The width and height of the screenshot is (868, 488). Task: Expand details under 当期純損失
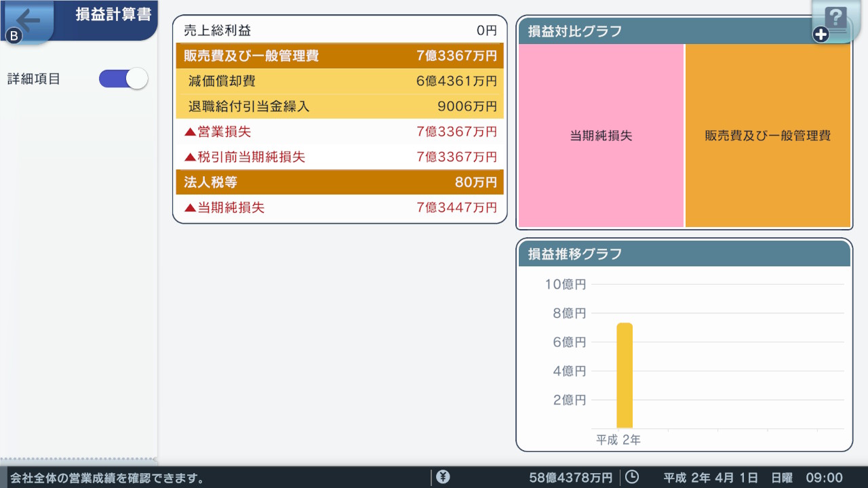tap(339, 207)
